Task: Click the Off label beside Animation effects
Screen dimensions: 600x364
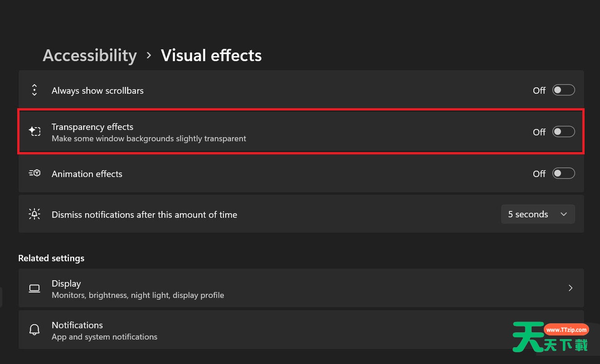Action: pos(539,174)
